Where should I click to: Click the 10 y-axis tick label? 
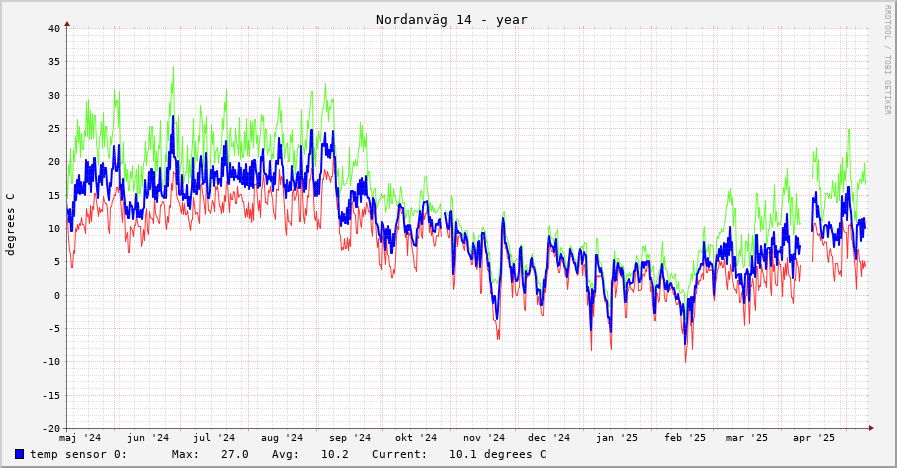coord(54,229)
